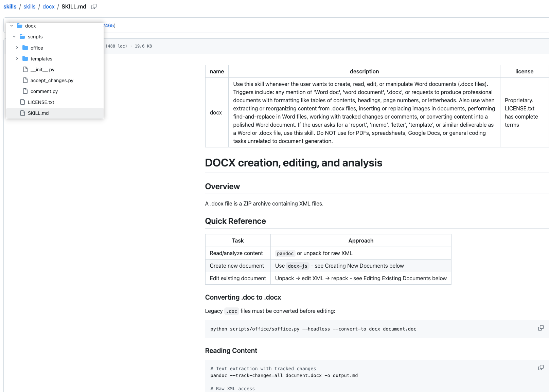Copy the pandoc text extraction code block
This screenshot has width=549, height=392.
pyautogui.click(x=541, y=368)
